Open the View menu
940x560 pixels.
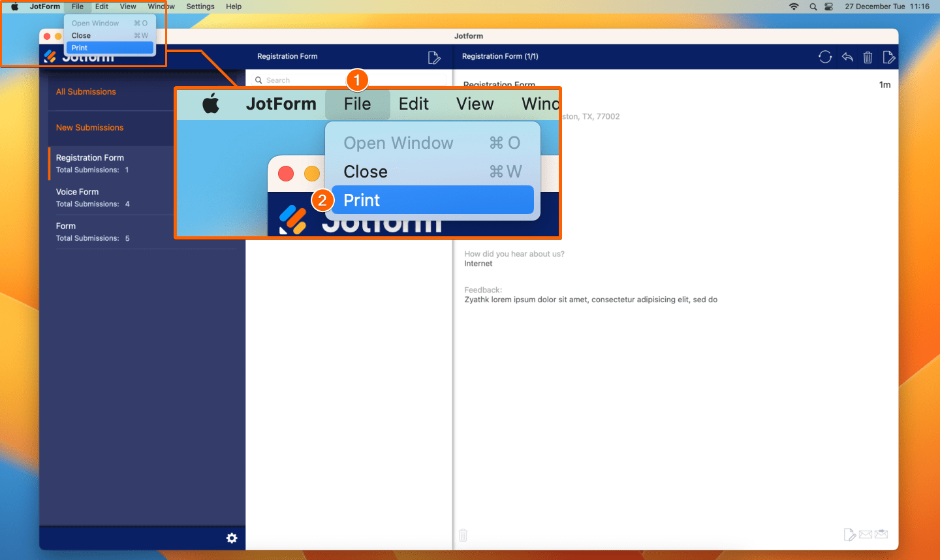pos(128,7)
